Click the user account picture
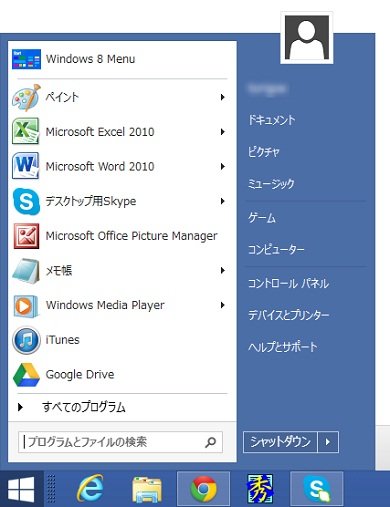390x507 pixels. (307, 37)
